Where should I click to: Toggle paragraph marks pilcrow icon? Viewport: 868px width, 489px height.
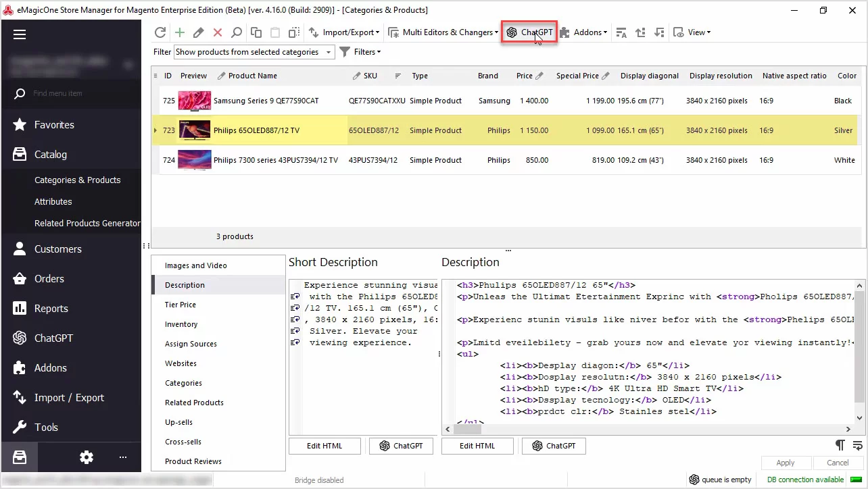(x=840, y=445)
